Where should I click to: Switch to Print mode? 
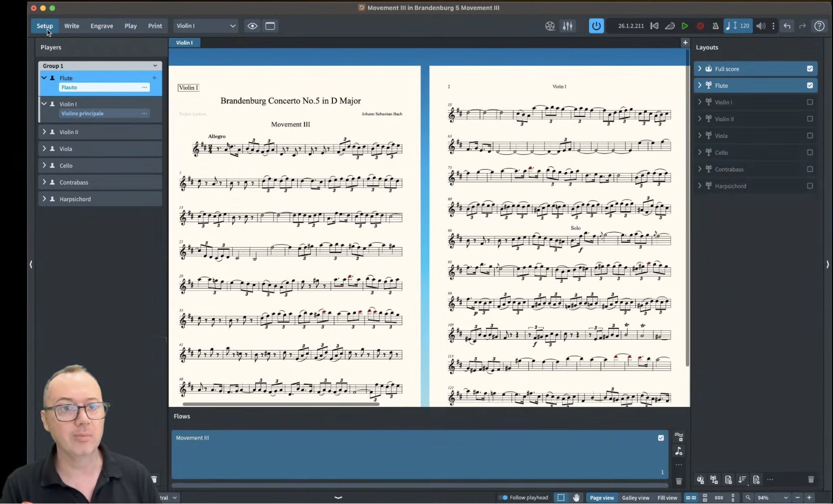pyautogui.click(x=155, y=26)
